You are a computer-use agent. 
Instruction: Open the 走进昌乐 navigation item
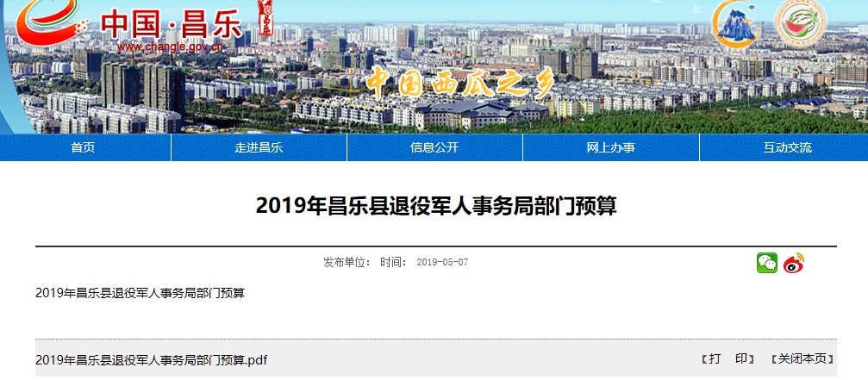click(x=259, y=147)
